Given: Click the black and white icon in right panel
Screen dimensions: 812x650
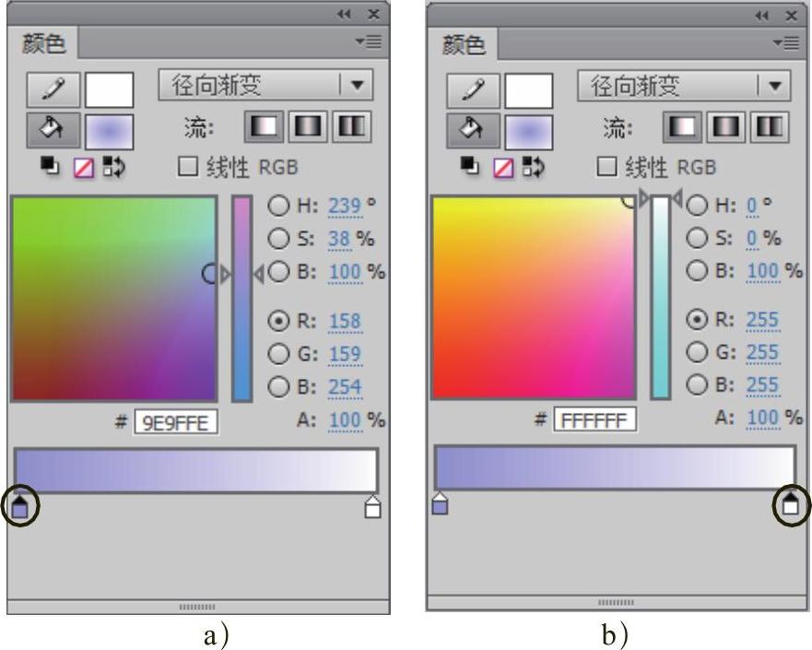Looking at the screenshot, I should coord(472,166).
